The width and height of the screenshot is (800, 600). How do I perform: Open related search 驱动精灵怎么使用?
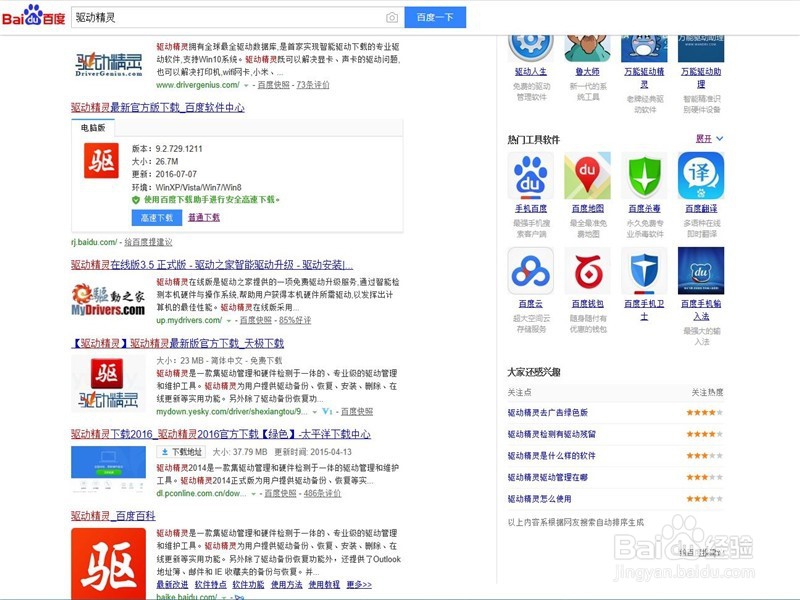click(x=539, y=499)
